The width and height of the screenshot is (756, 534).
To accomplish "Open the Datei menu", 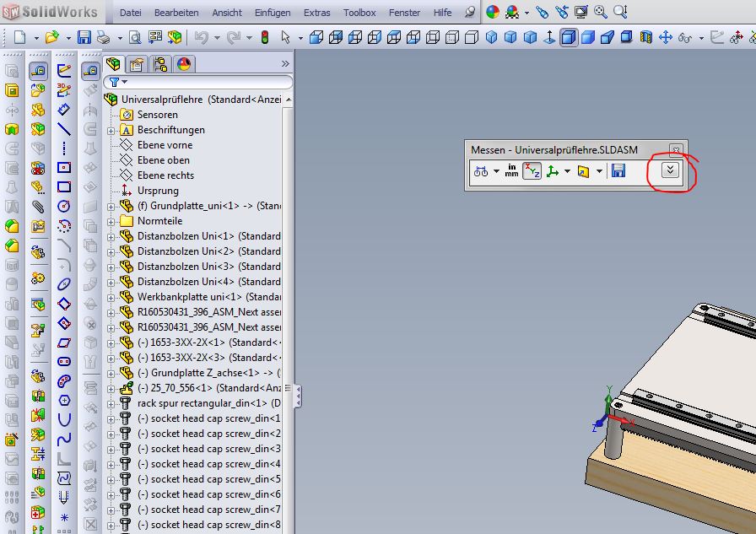I will [x=131, y=13].
